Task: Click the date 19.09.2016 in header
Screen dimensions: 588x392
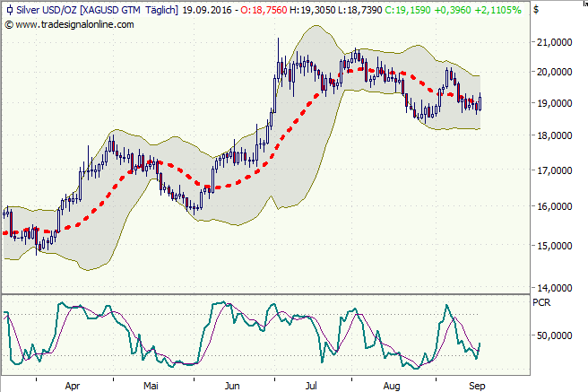Action: point(207,10)
